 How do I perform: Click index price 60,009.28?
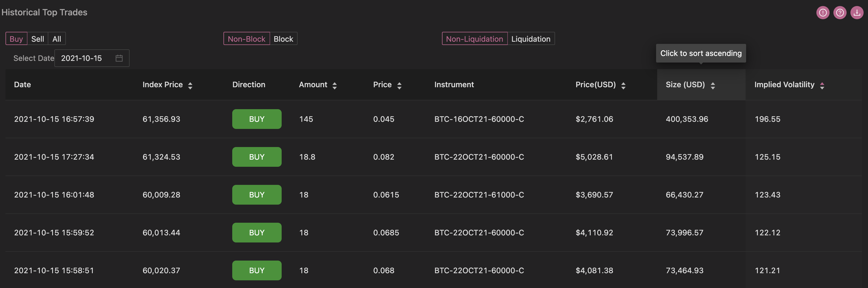[x=161, y=195]
